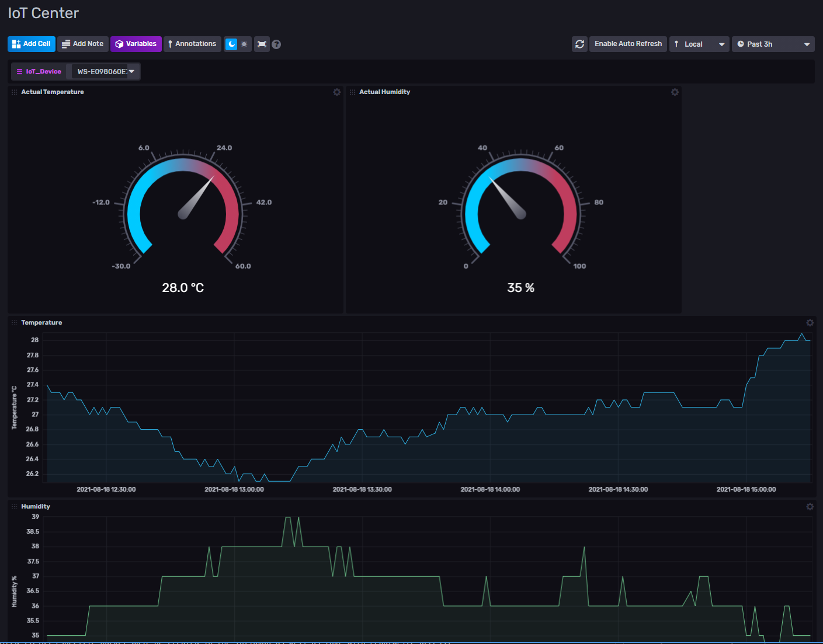Click the 100 humidity gauge max label
Screen dimensions: 823x644
579,266
